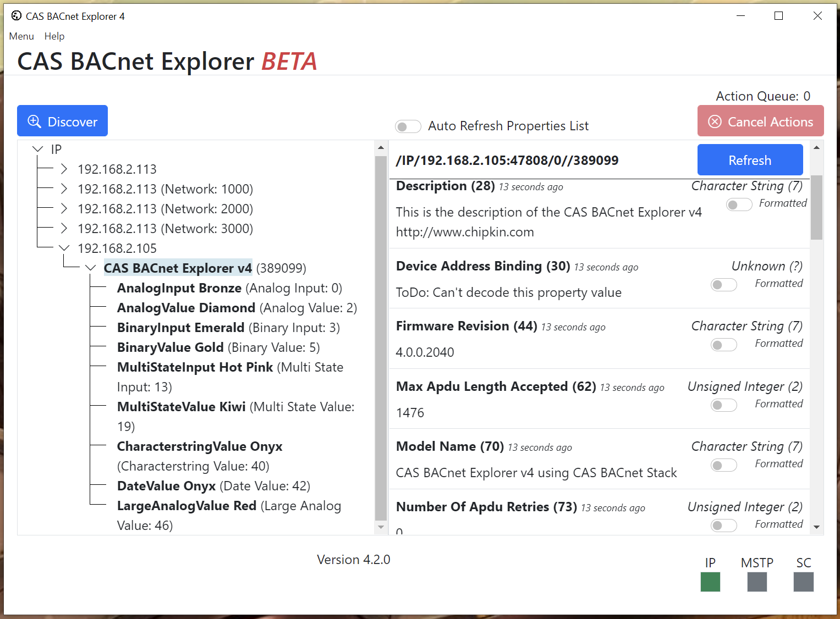Image resolution: width=840 pixels, height=619 pixels.
Task: Click scroll up arrow of device tree
Action: 381,148
